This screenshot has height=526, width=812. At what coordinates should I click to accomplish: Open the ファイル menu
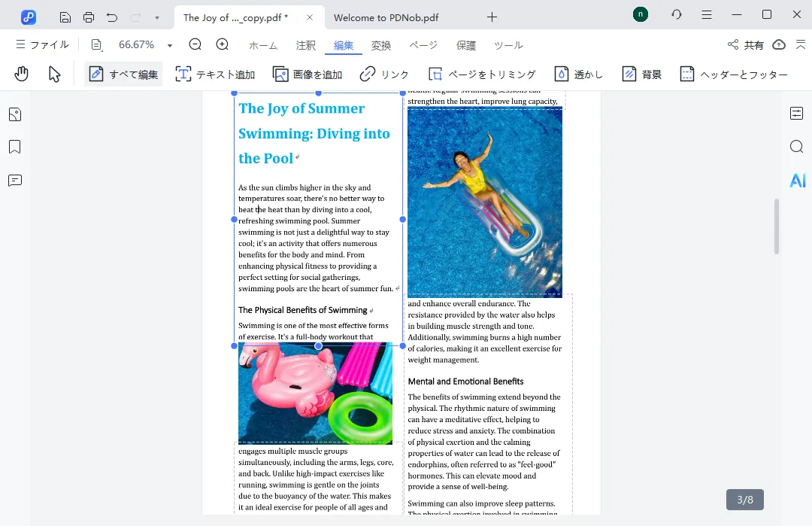[x=42, y=45]
